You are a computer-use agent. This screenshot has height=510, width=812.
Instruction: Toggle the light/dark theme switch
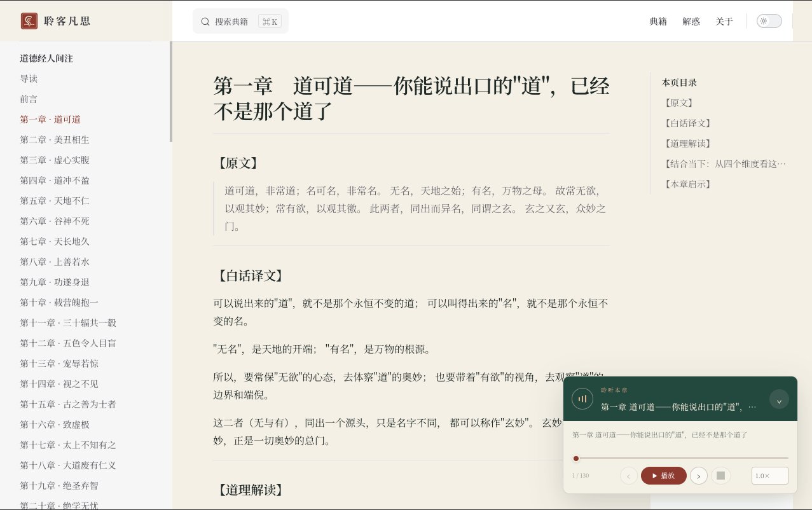[769, 21]
